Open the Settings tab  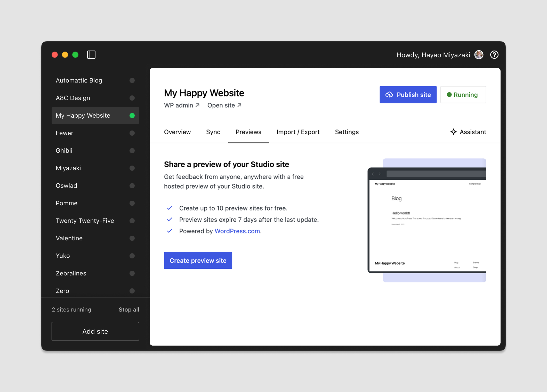coord(347,132)
